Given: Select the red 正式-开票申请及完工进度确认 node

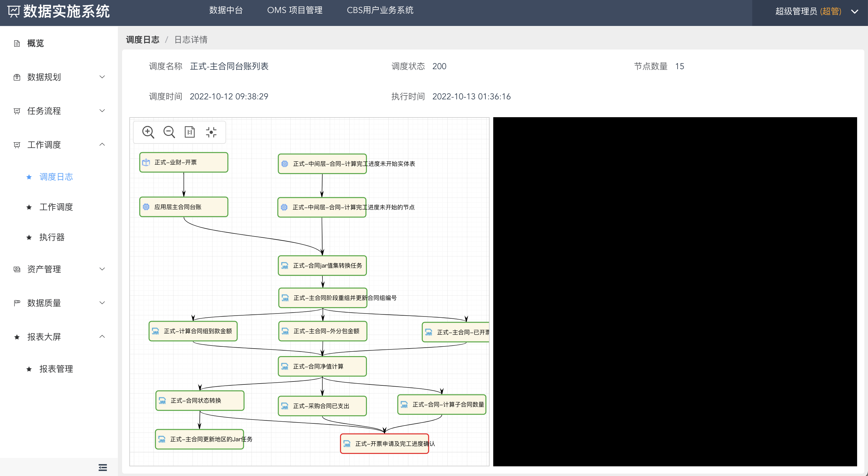Looking at the screenshot, I should click(x=384, y=444).
